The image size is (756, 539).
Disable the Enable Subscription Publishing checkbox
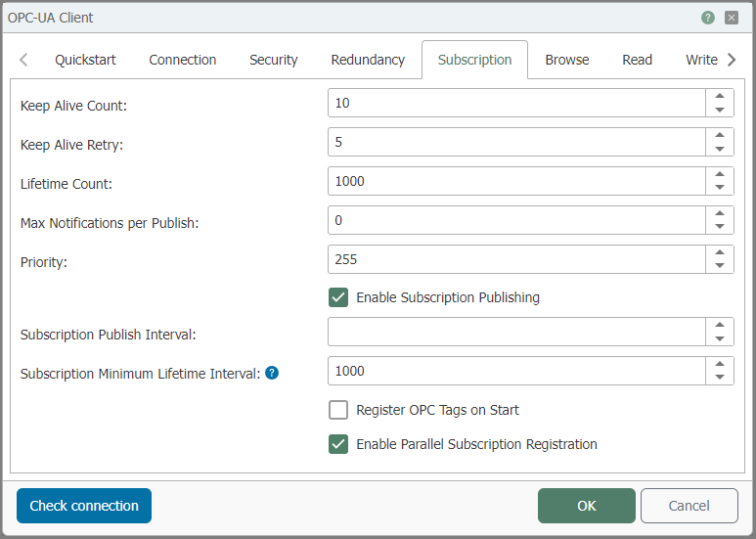point(338,297)
